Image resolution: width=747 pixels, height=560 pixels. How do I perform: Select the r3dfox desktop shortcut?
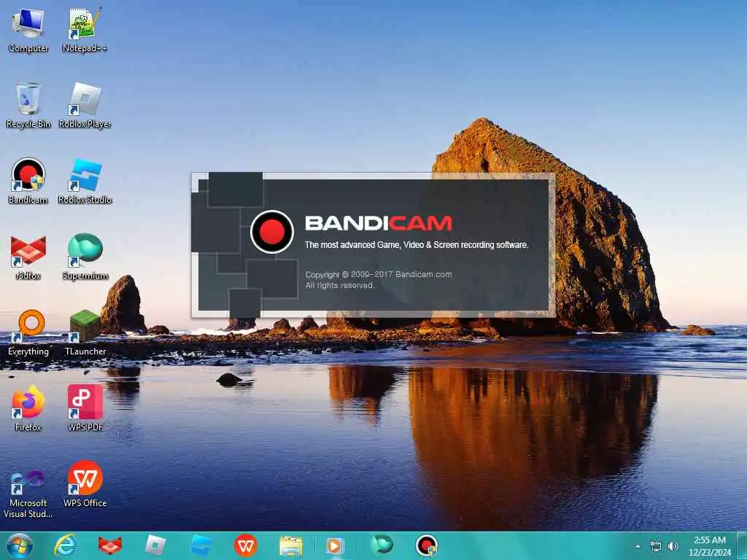[28, 257]
